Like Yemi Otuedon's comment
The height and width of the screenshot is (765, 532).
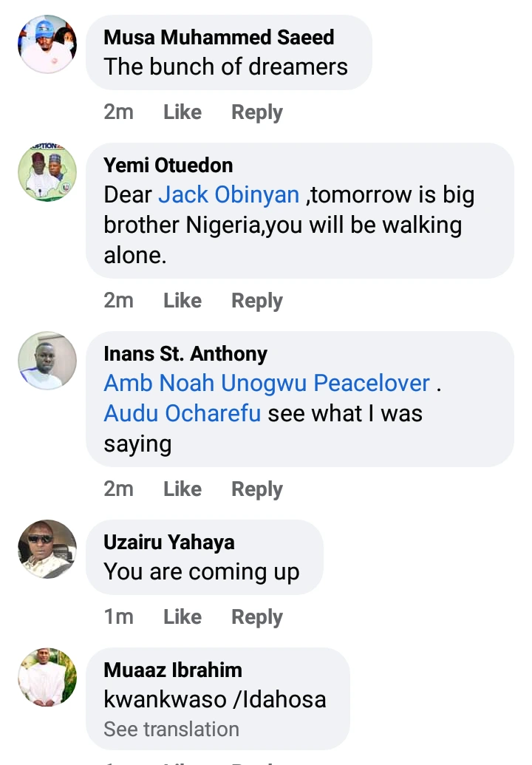pyautogui.click(x=183, y=301)
